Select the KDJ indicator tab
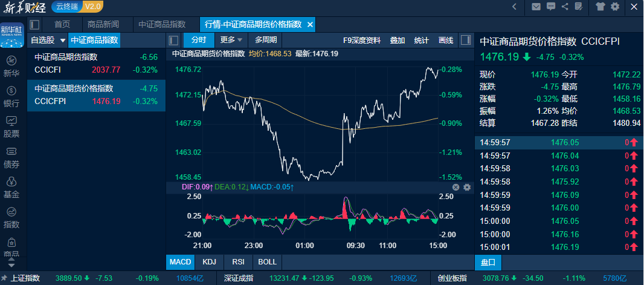 (x=210, y=262)
